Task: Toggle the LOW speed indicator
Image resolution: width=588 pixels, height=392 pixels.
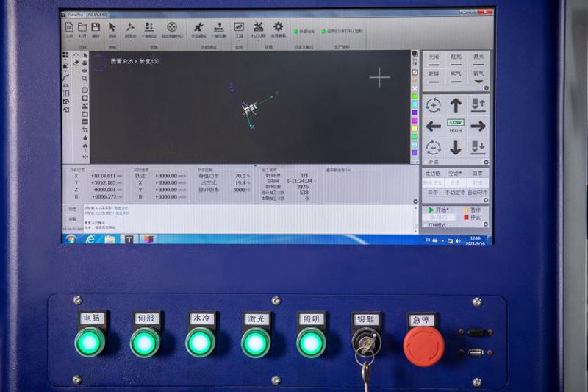Action: (456, 122)
